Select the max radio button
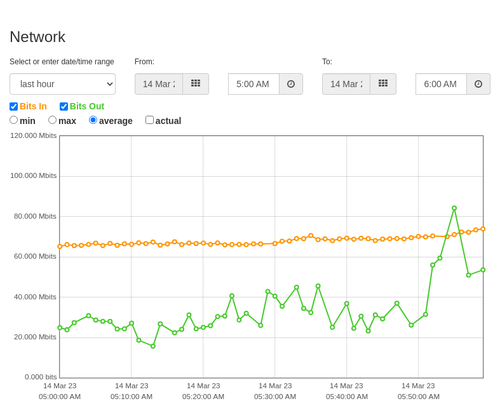The image size is (500, 403). [52, 120]
